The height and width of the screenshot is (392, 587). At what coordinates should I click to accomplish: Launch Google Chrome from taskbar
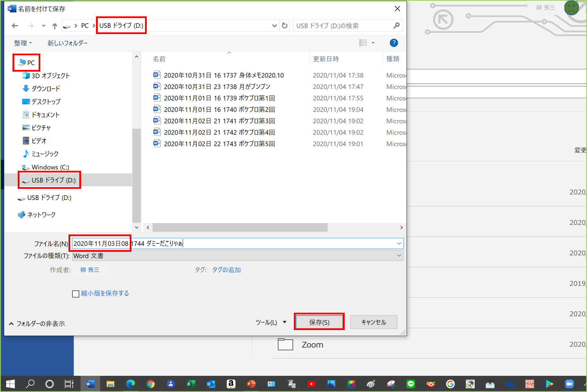click(151, 384)
